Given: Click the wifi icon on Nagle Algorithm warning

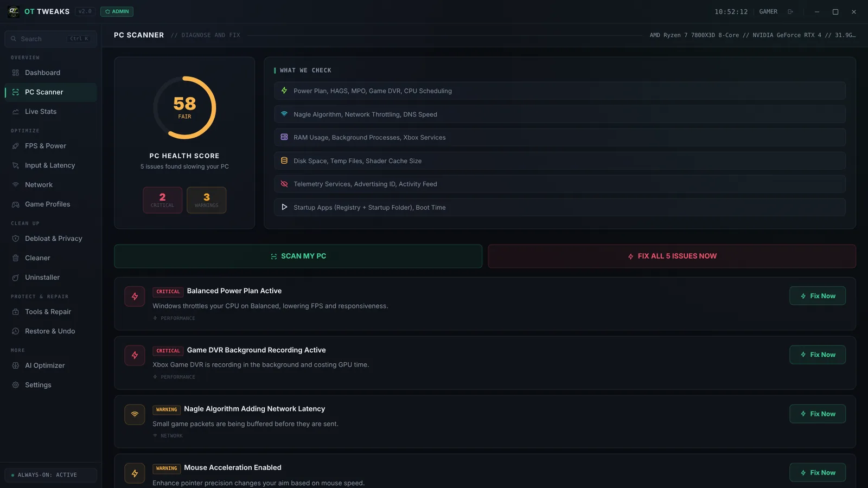Looking at the screenshot, I should coord(135,414).
